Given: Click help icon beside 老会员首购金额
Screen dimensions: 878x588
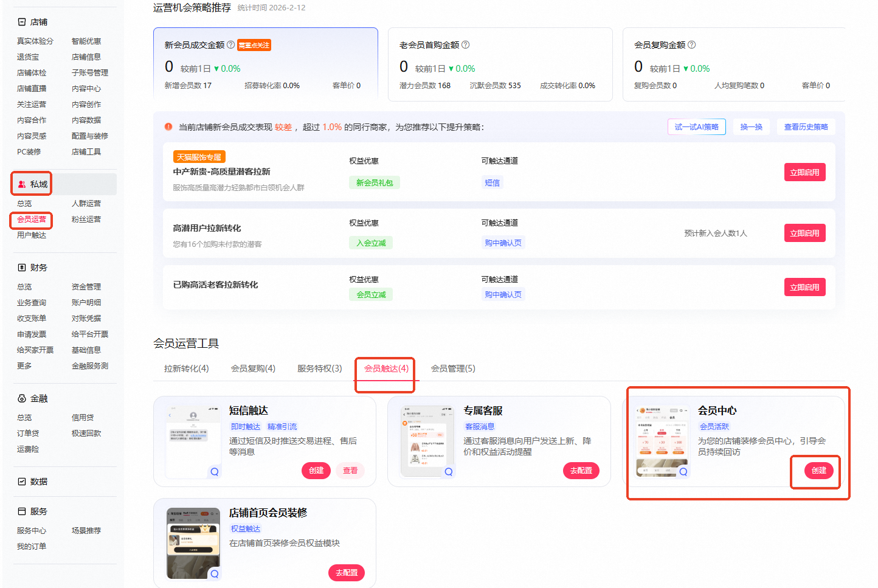Looking at the screenshot, I should [466, 44].
